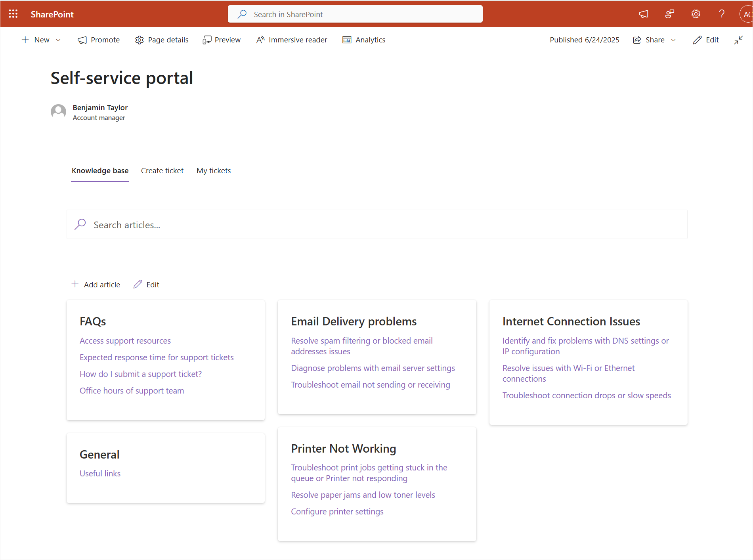Image resolution: width=753 pixels, height=560 pixels.
Task: Click the Analytics chart icon
Action: (x=347, y=40)
